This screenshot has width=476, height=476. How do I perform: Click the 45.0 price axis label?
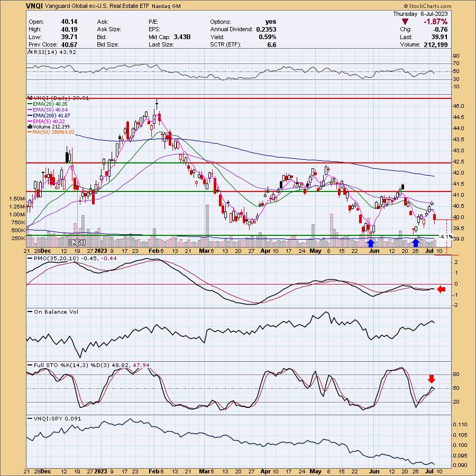(x=459, y=106)
